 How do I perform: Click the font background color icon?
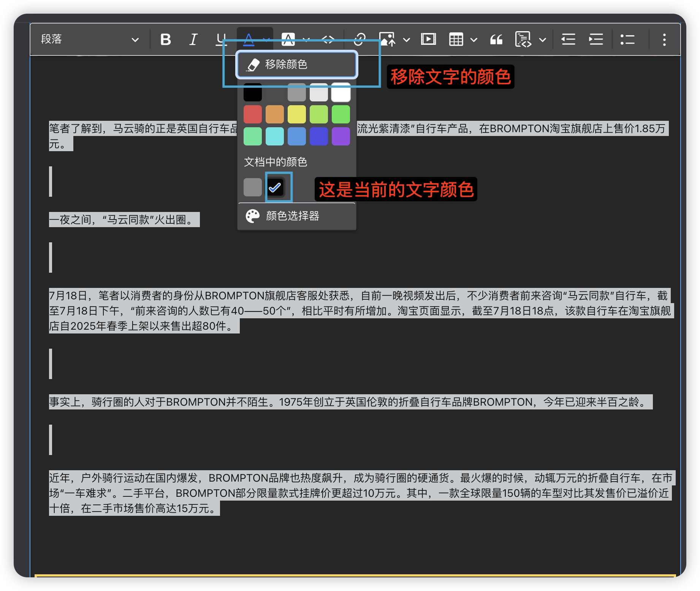[288, 40]
